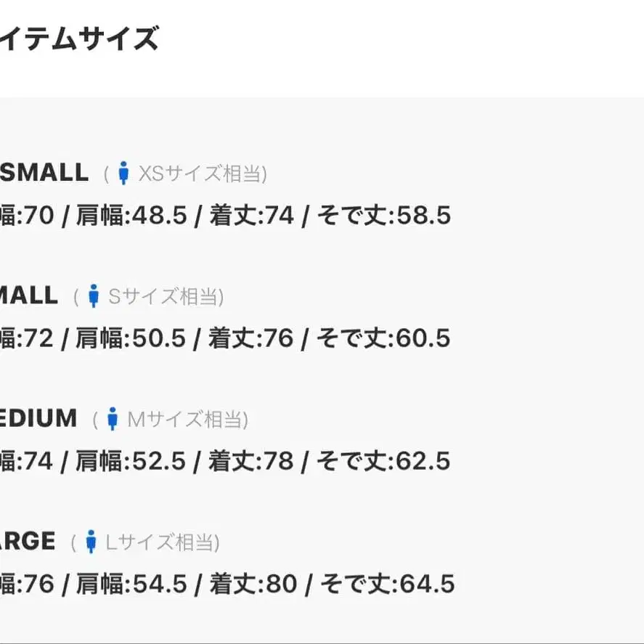Click the blue person icon beside Sサイズ相当
The height and width of the screenshot is (644, 644).
[x=93, y=296]
